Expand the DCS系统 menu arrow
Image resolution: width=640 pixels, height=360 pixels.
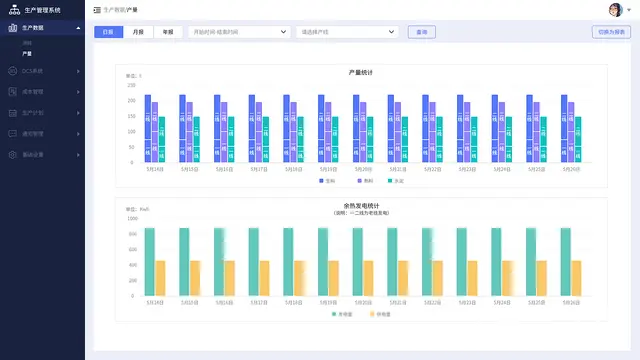[x=78, y=71]
